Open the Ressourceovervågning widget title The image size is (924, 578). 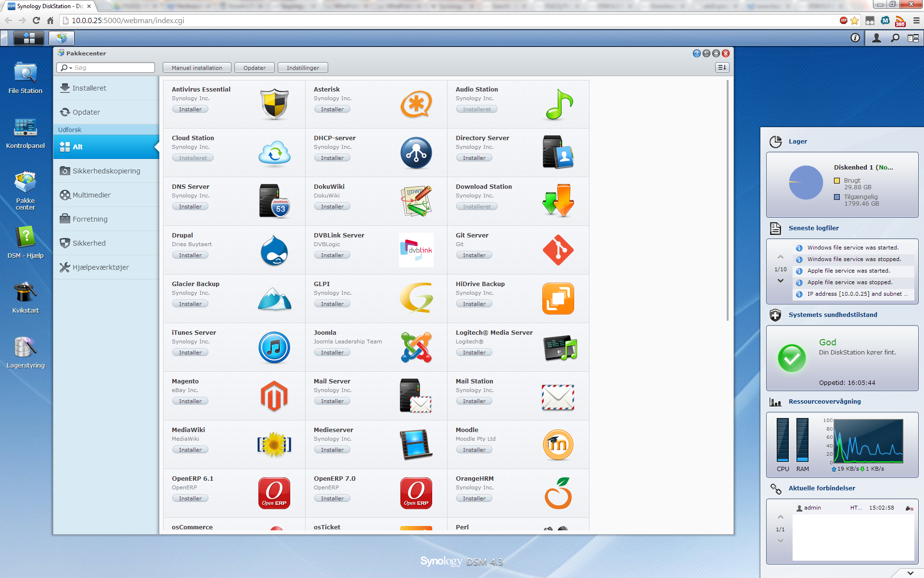pyautogui.click(x=824, y=402)
